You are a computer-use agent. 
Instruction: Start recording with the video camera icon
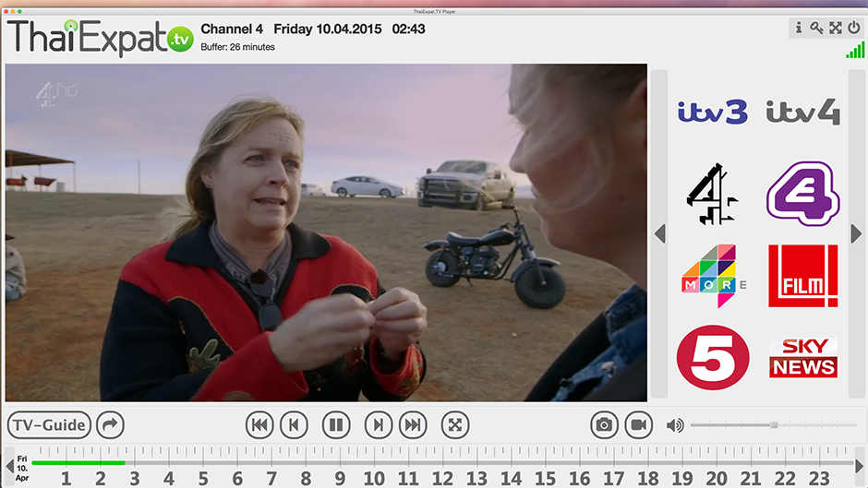(638, 425)
